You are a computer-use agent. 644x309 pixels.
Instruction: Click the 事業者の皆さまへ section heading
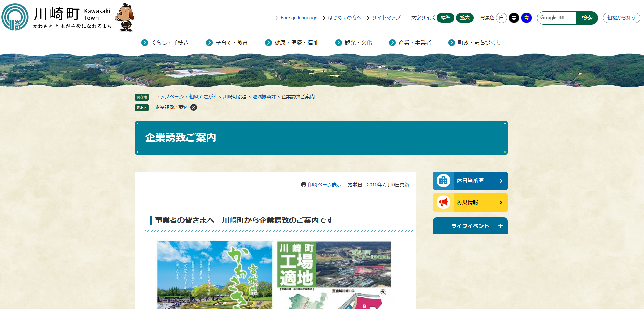pyautogui.click(x=244, y=220)
